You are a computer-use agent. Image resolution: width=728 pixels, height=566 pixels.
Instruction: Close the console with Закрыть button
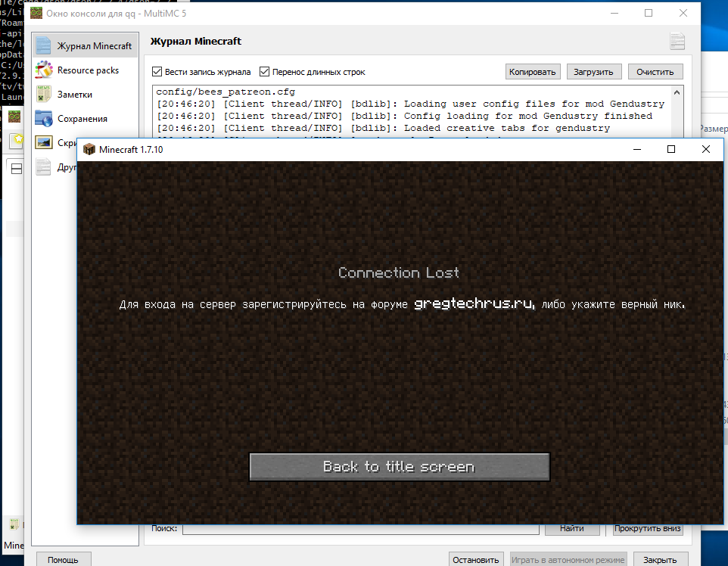tap(660, 560)
